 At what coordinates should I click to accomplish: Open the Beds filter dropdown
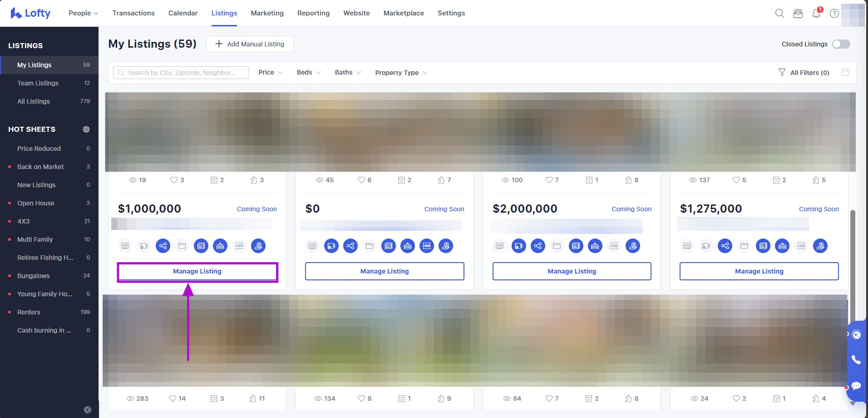[309, 73]
